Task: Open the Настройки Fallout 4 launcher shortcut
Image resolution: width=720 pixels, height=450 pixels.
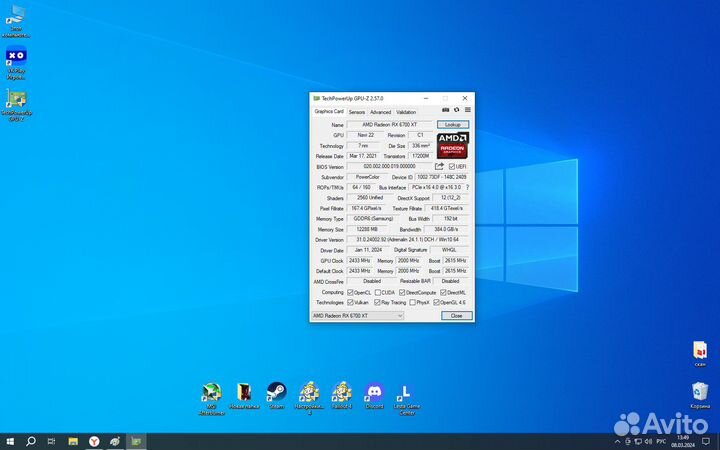Action: pos(309,399)
